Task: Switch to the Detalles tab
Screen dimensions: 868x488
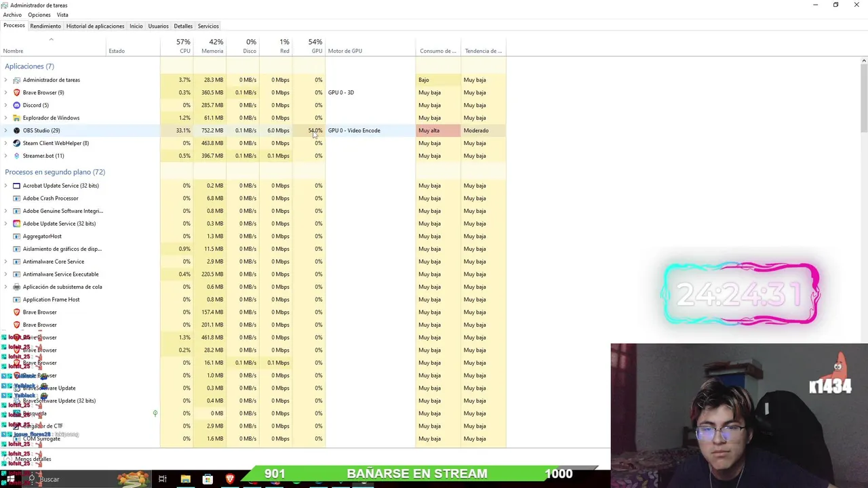Action: (x=183, y=26)
